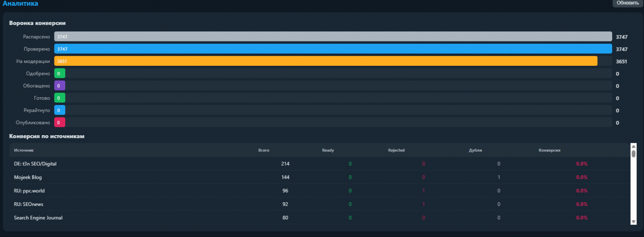Image resolution: width=644 pixels, height=237 pixels.
Task: Click the scrollbar up arrow in sources table
Action: (634, 146)
